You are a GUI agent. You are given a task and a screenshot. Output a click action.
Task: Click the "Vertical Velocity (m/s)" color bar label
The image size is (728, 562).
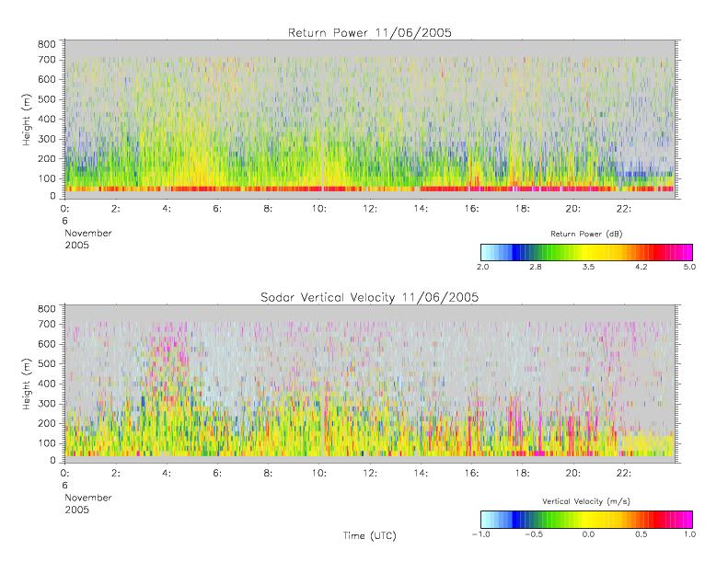pos(586,501)
